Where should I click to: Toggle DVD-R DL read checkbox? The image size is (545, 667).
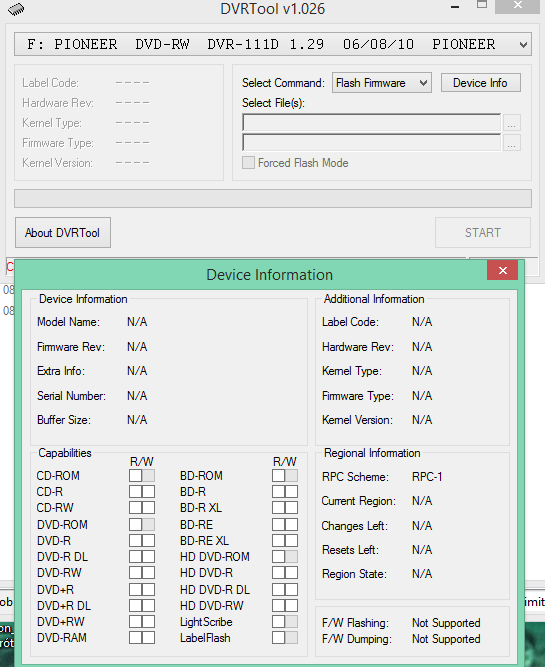pyautogui.click(x=136, y=556)
